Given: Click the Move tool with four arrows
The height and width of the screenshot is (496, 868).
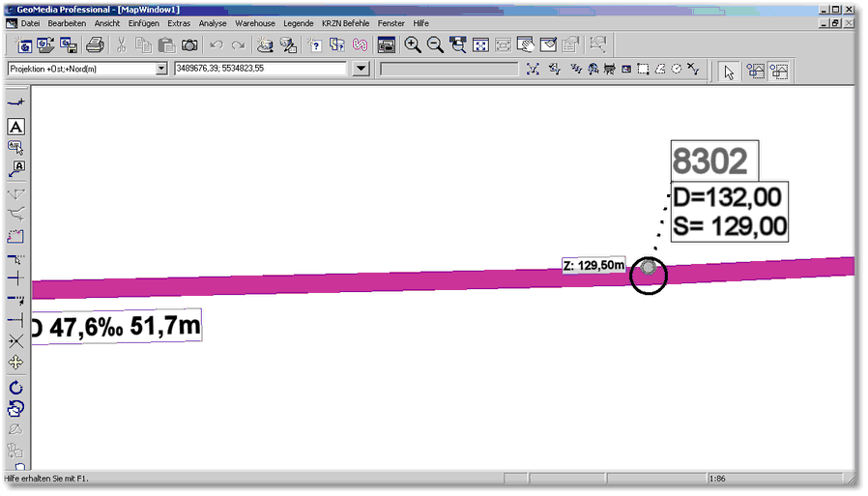Looking at the screenshot, I should pos(15,363).
